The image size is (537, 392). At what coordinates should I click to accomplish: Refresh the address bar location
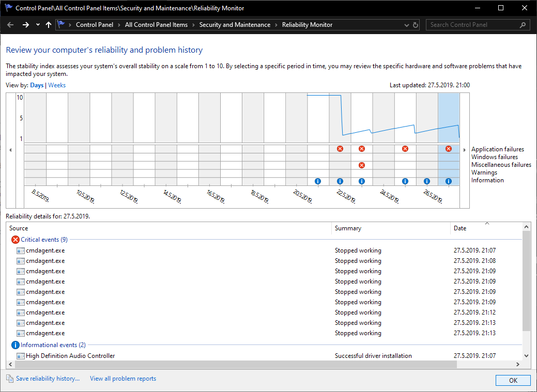click(x=415, y=25)
